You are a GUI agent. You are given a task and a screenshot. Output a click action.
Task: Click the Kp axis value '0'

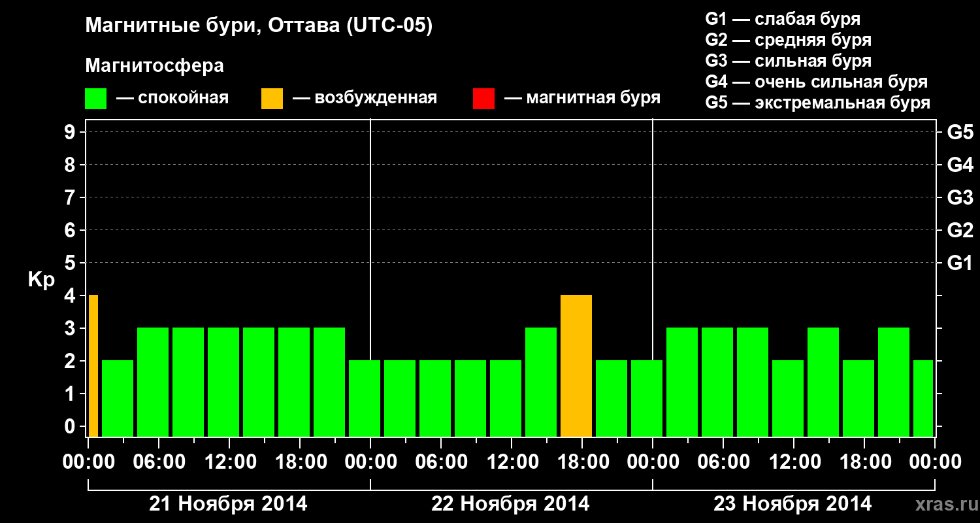(x=71, y=427)
